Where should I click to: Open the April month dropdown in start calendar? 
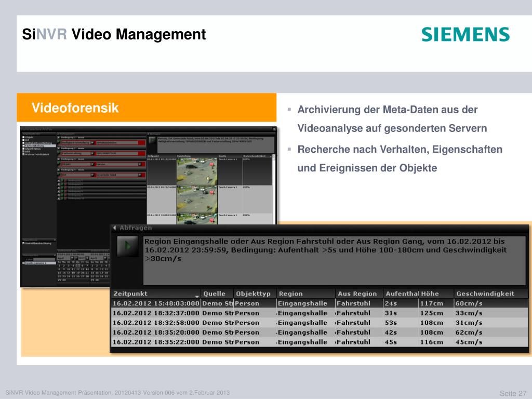[72, 258]
